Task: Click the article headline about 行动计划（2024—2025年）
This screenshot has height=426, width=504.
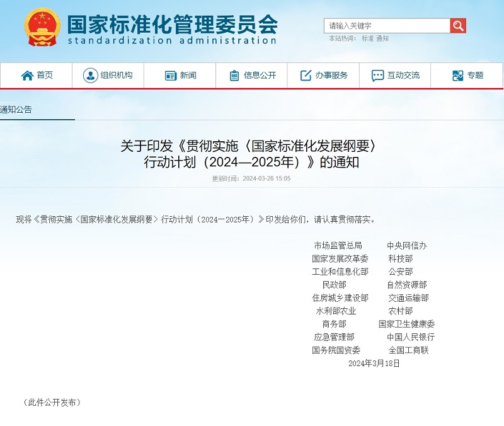Action: click(251, 154)
